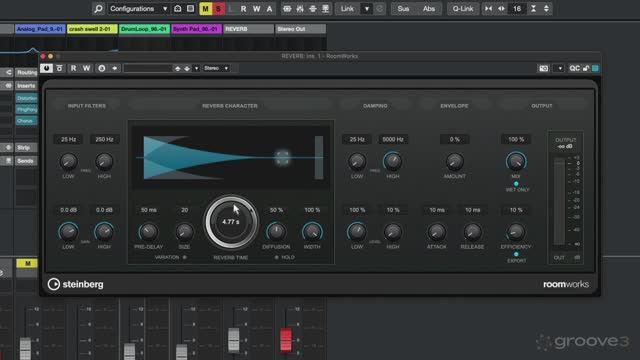Click the Pre-Delay knob
Viewport: 640px width, 360px height.
pos(149,232)
